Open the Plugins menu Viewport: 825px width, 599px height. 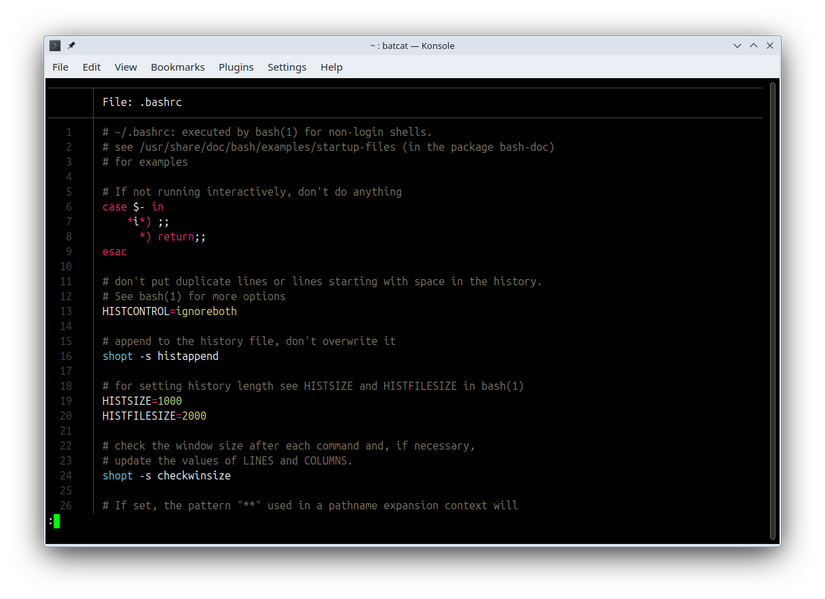(236, 67)
